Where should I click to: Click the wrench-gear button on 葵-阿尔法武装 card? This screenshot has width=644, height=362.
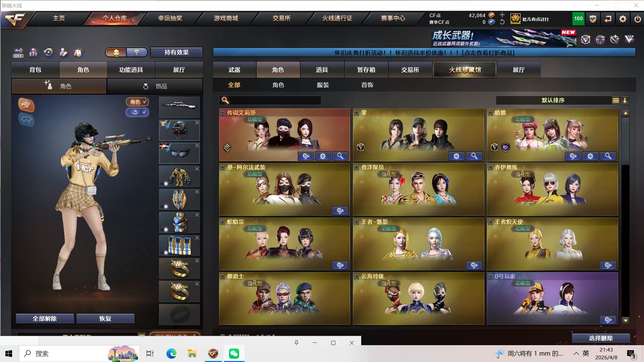[x=340, y=210]
